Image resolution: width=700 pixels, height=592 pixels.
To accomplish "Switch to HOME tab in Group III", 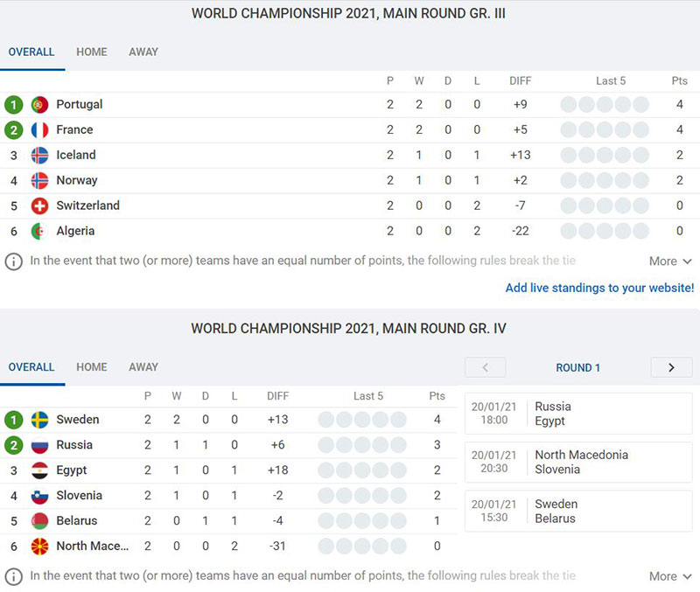I will coord(92,52).
